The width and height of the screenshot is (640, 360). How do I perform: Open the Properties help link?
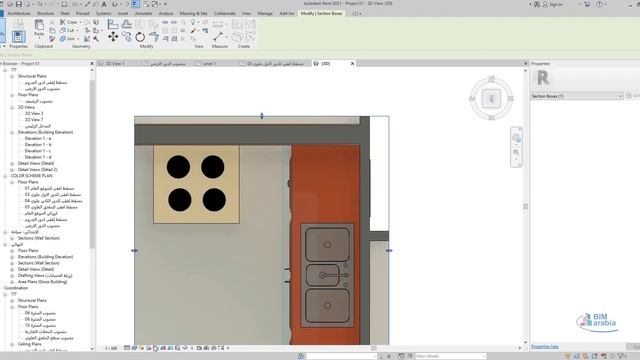coord(545,347)
